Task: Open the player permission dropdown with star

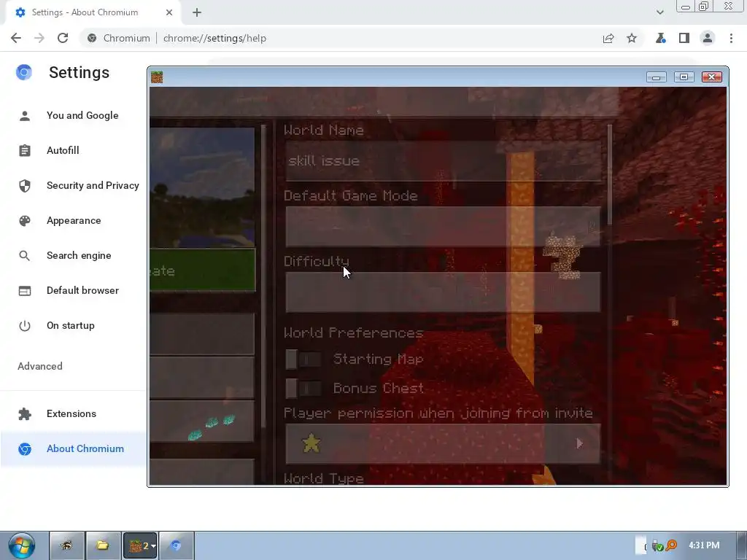Action: click(x=443, y=444)
